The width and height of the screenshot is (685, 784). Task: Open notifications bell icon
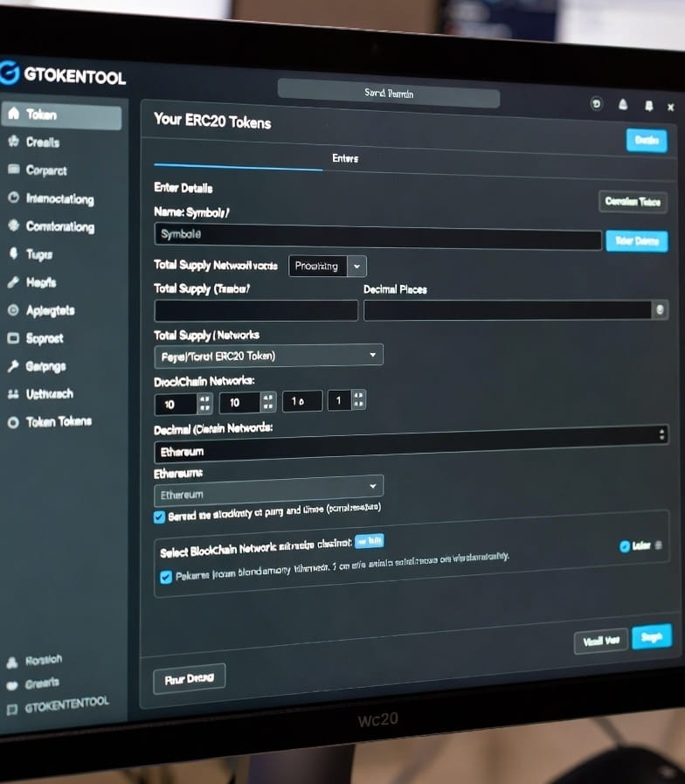click(x=623, y=105)
